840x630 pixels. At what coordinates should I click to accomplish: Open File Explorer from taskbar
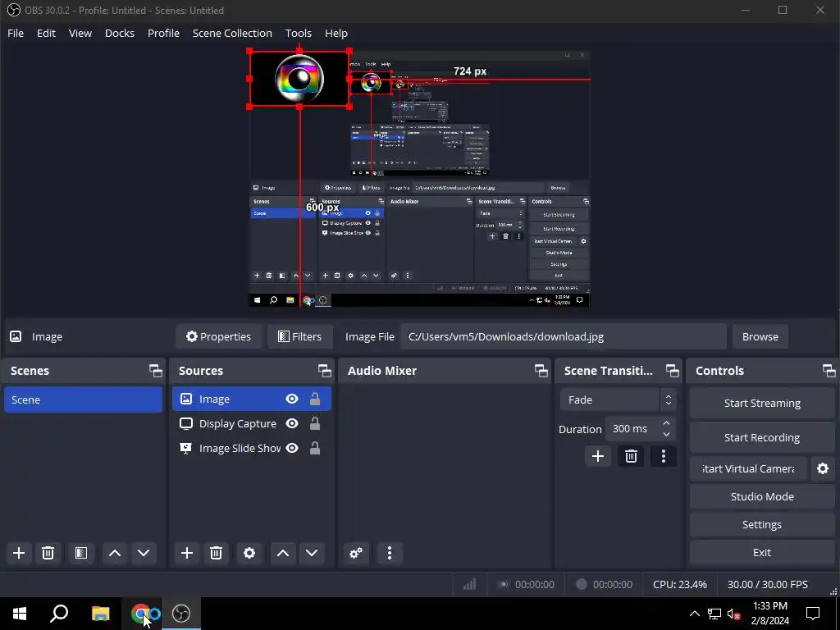pos(100,614)
